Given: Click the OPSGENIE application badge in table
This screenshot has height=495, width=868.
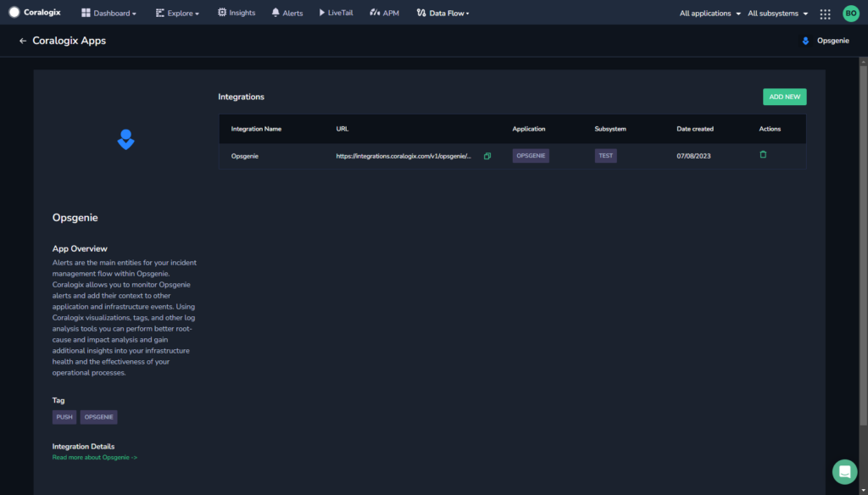Looking at the screenshot, I should pyautogui.click(x=531, y=156).
